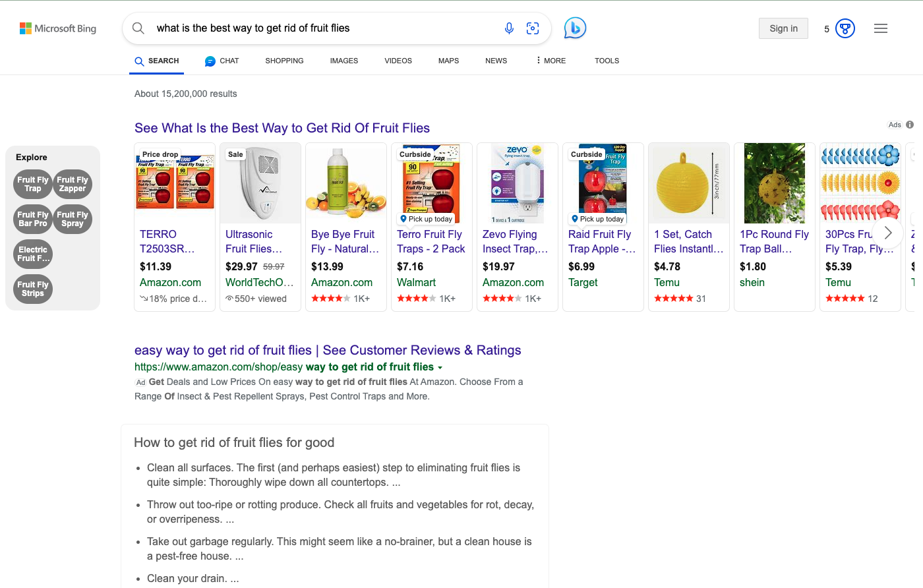This screenshot has height=588, width=923.
Task: Open visual search with the camera icon
Action: 533,28
